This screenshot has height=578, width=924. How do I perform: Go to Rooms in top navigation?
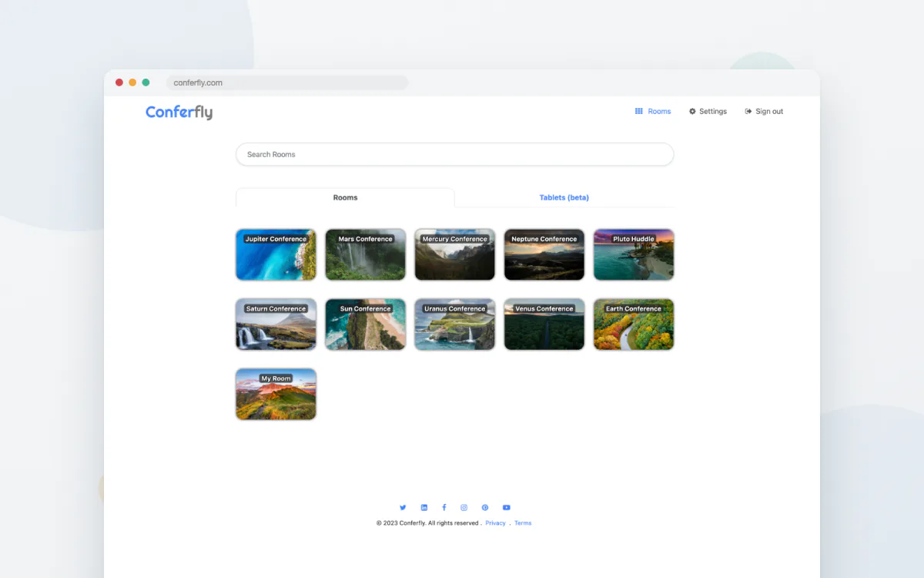point(653,112)
